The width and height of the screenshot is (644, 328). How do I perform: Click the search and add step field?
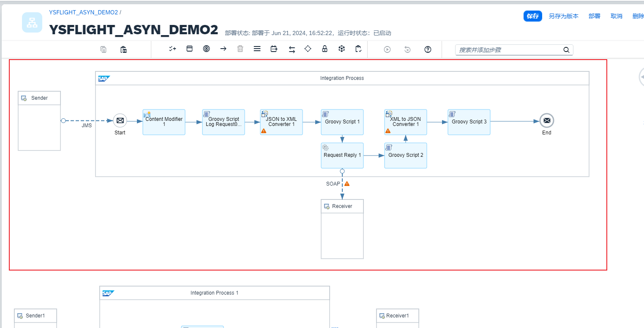pos(509,50)
